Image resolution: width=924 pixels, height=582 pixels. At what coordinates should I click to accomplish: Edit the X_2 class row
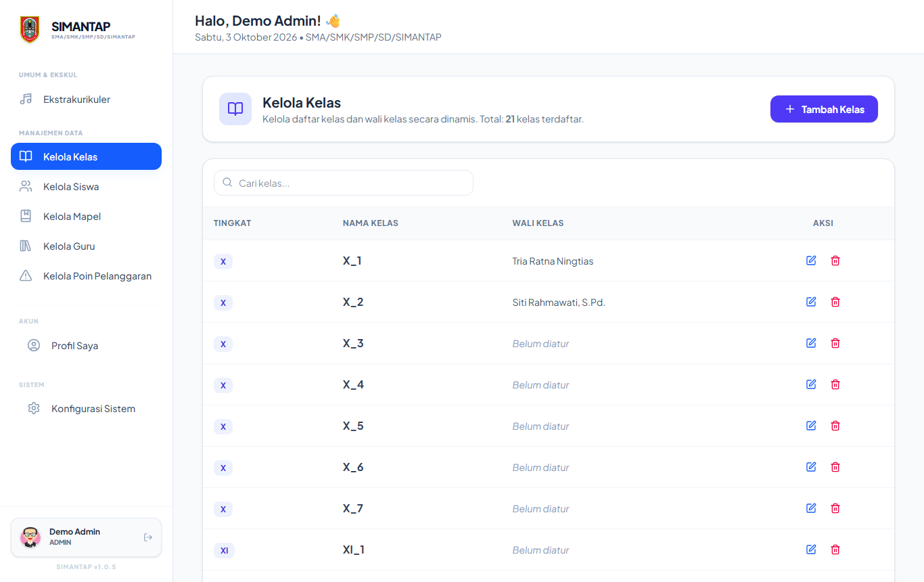[811, 302]
